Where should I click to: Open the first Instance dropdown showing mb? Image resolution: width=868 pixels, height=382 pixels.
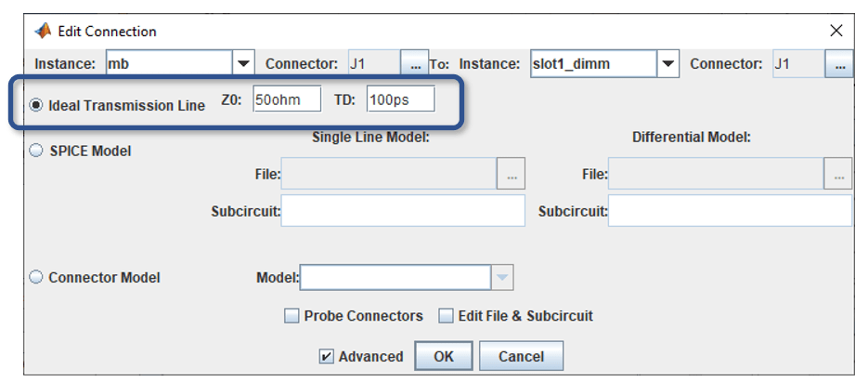pyautogui.click(x=243, y=64)
